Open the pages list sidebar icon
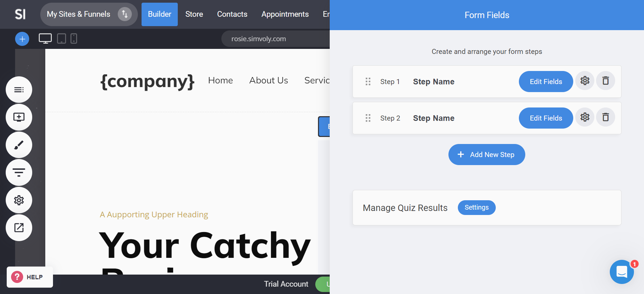This screenshot has height=294, width=644. tap(19, 90)
